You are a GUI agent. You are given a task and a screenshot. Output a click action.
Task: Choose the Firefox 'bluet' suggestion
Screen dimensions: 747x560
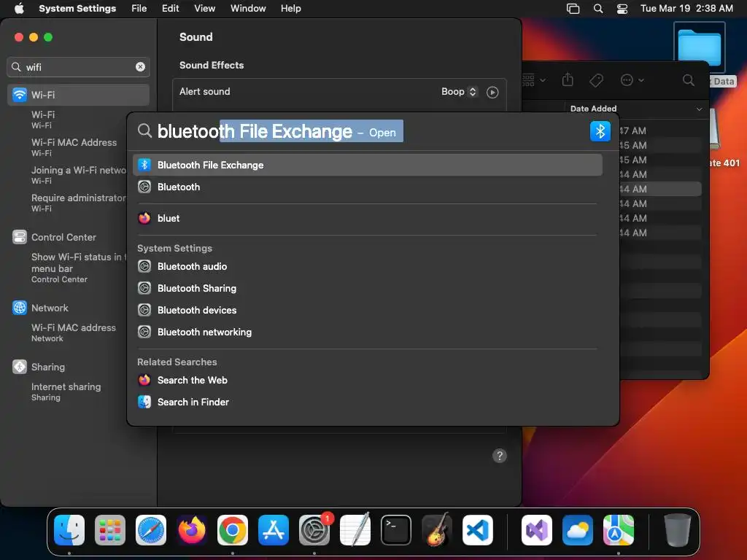coord(368,218)
